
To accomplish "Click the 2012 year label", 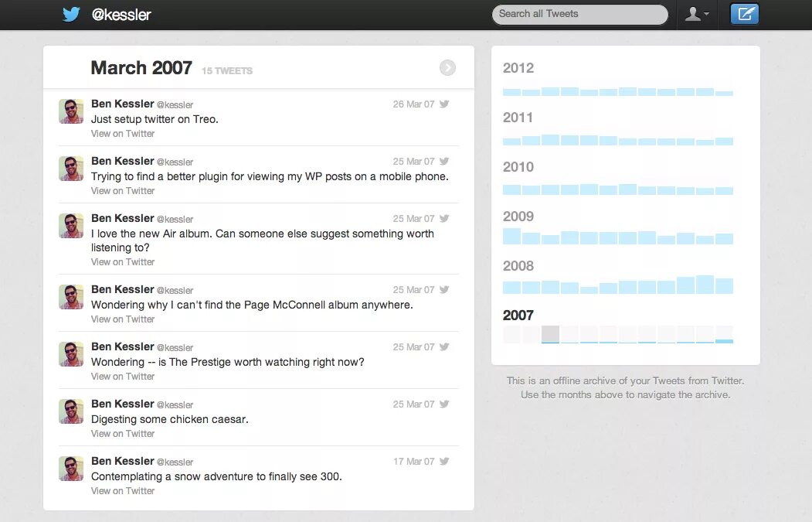I will (518, 68).
